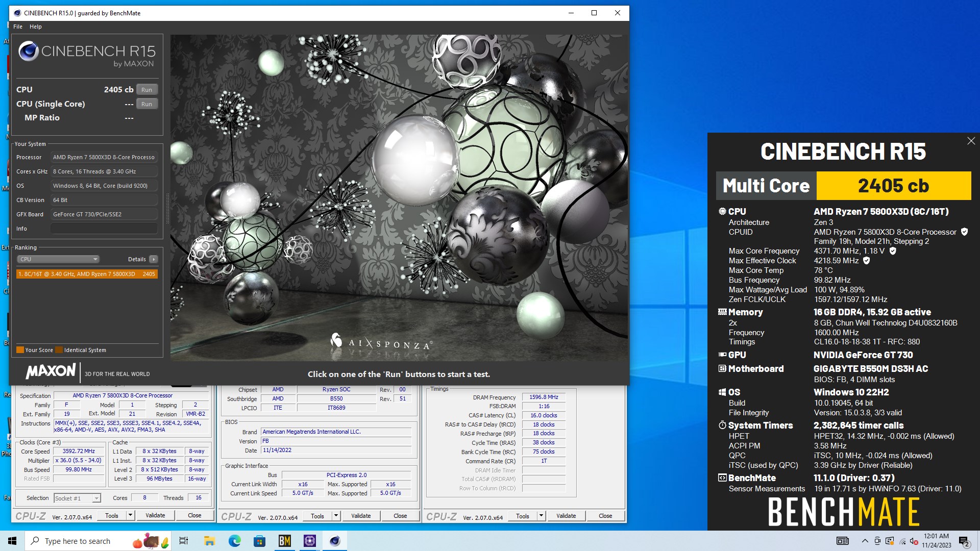Switch to BenchMate via taskbar icon
Viewport: 980px width, 551px height.
(285, 541)
